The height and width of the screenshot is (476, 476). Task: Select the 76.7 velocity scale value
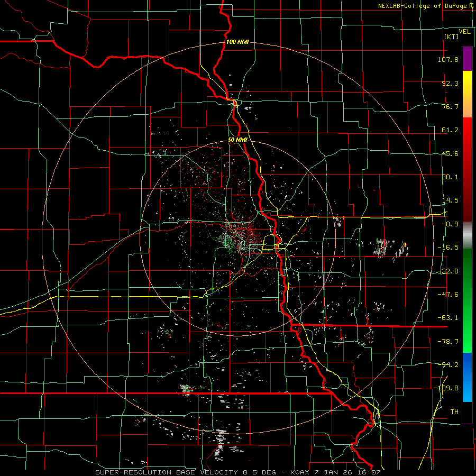(450, 106)
